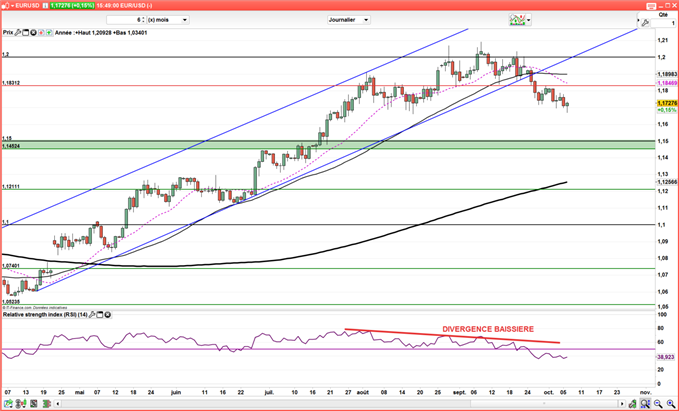
Task: Click the horizontal scrollbar left arrow
Action: [x=58, y=404]
